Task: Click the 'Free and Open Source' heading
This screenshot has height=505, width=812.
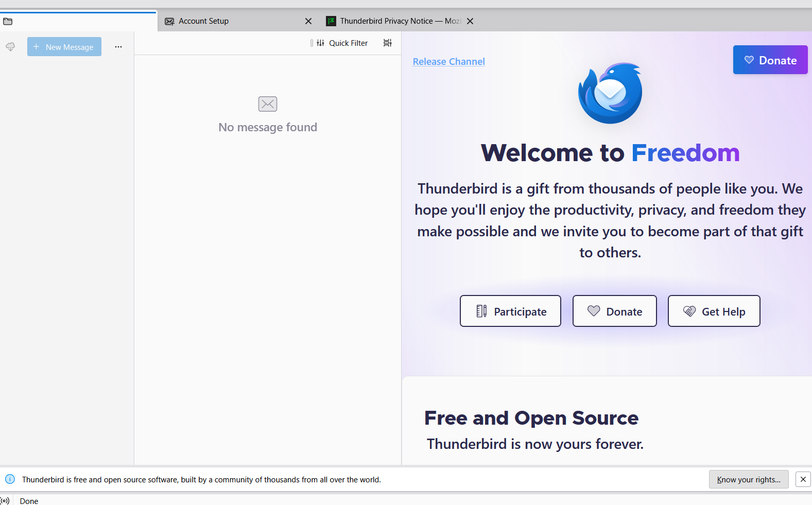Action: point(531,418)
